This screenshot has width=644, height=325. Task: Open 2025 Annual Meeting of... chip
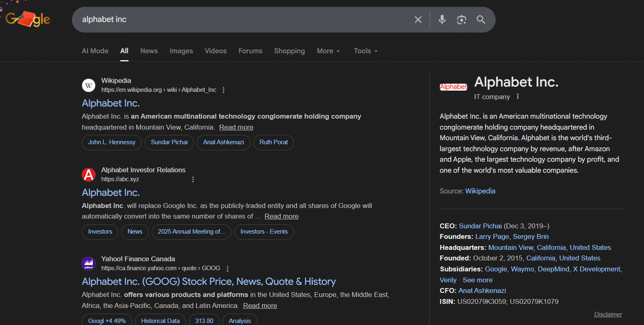(191, 232)
